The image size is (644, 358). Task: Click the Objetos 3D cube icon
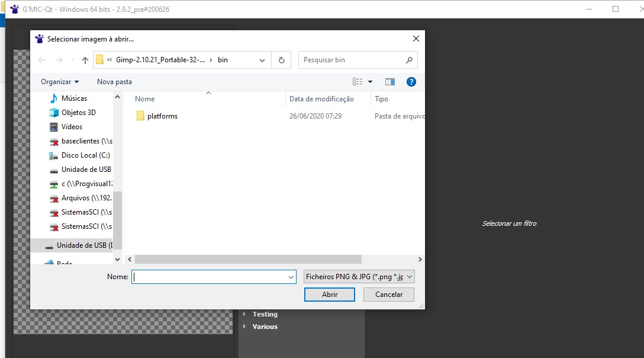[54, 113]
